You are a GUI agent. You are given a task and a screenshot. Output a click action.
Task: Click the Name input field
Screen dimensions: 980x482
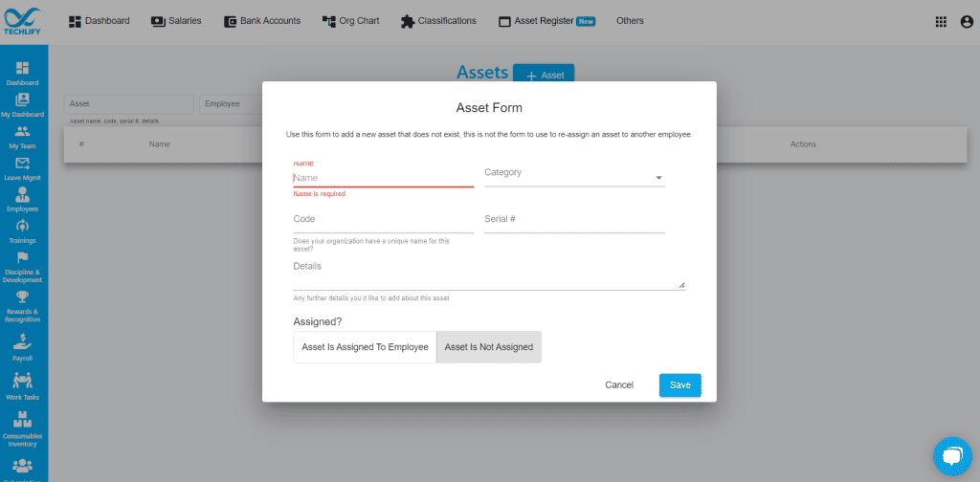click(x=383, y=178)
